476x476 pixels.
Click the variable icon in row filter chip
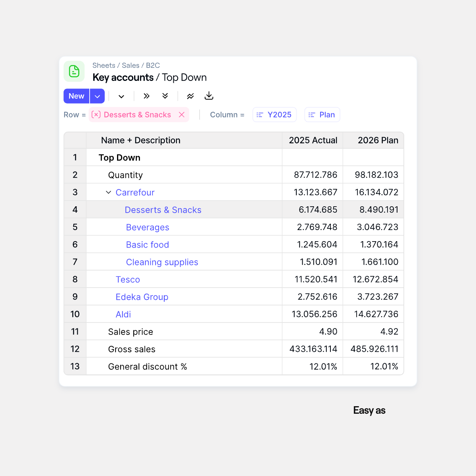tap(96, 115)
